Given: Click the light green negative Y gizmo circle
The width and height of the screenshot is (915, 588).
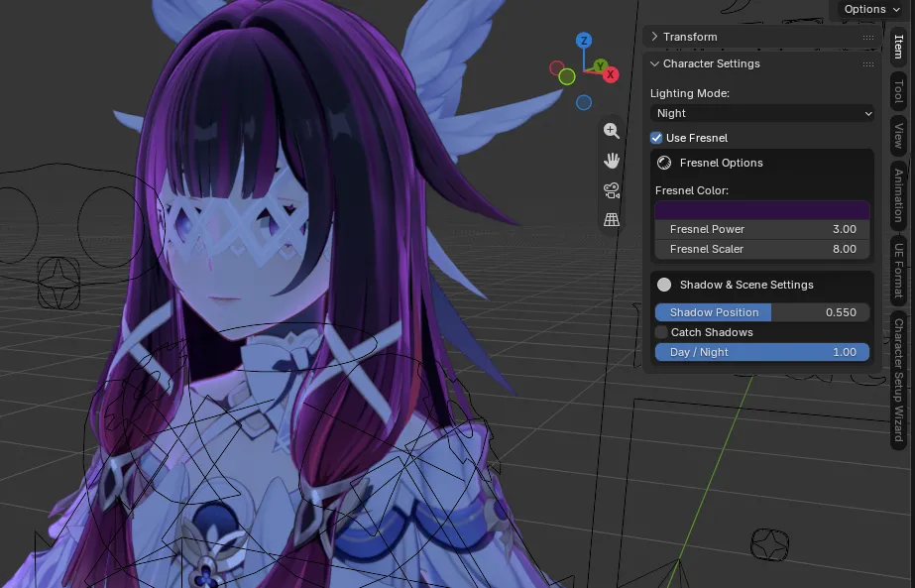Looking at the screenshot, I should [x=567, y=76].
